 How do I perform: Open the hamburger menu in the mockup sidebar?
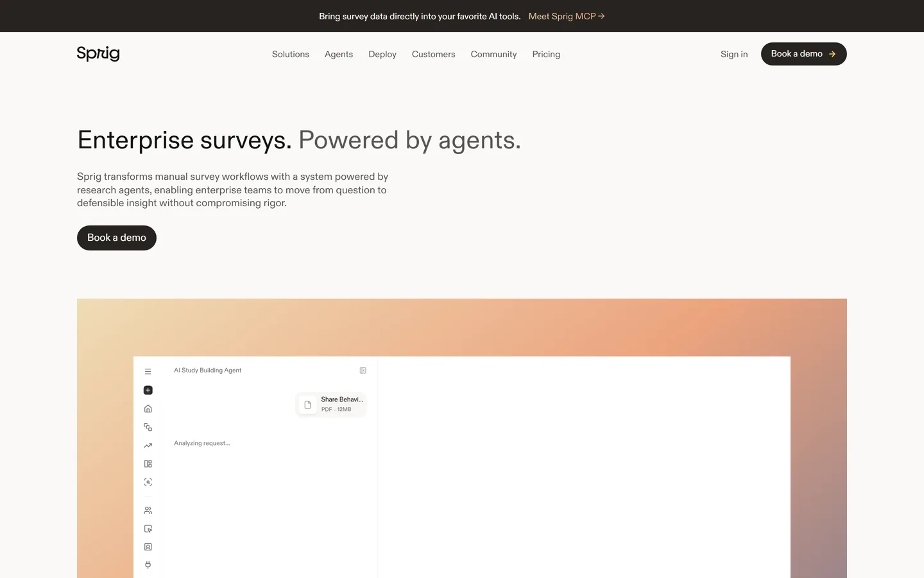click(148, 372)
